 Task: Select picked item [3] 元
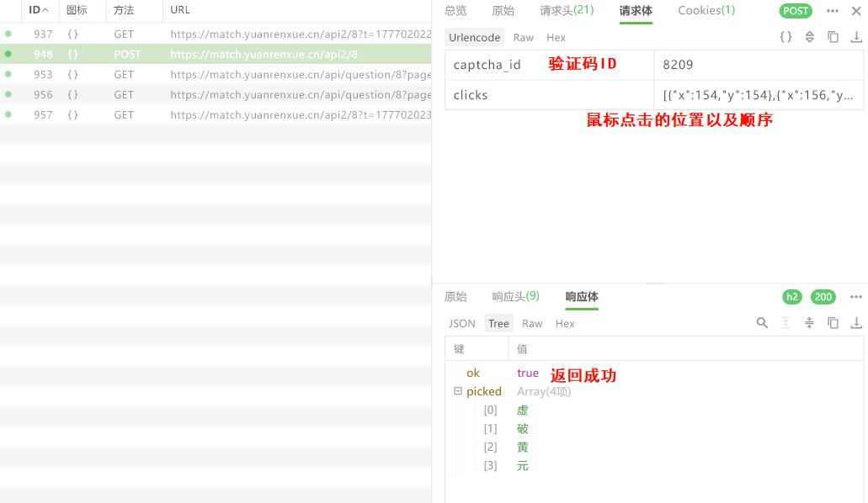pyautogui.click(x=654, y=466)
